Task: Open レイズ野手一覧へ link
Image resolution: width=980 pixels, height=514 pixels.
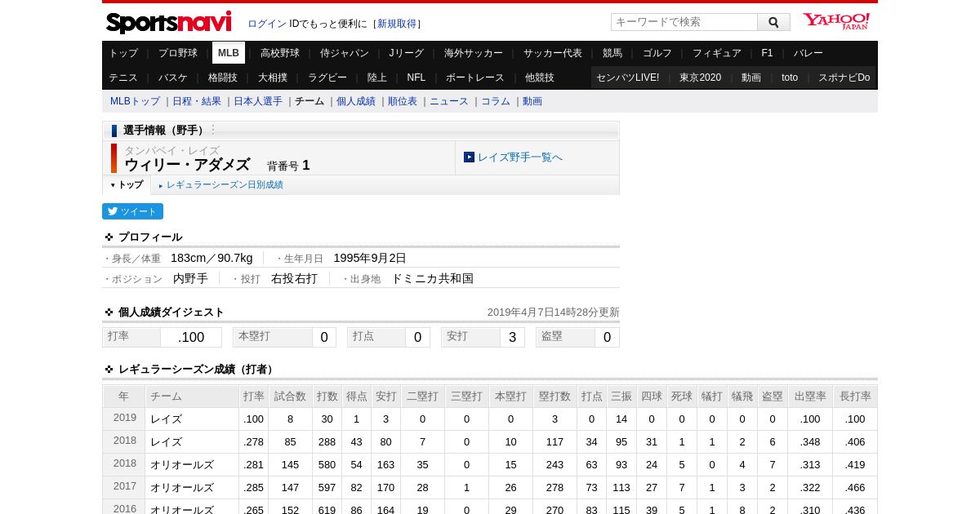Action: [520, 157]
